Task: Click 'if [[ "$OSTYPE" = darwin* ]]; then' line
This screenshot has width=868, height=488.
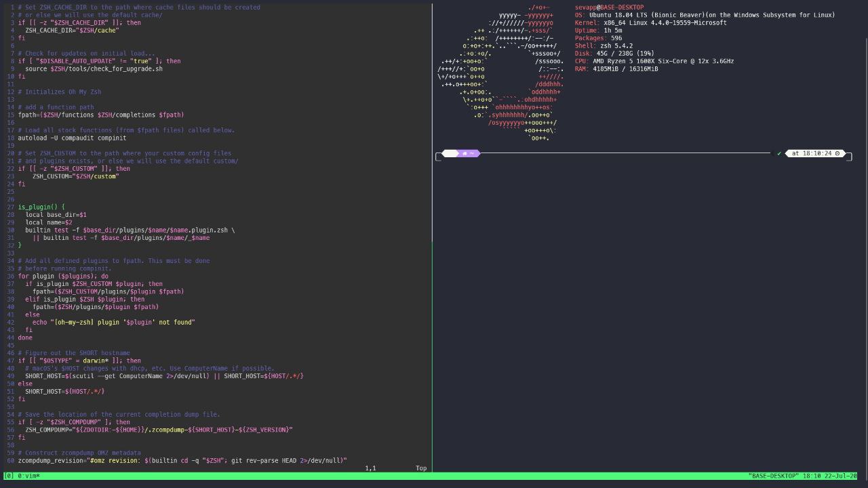Action: pyautogui.click(x=79, y=361)
